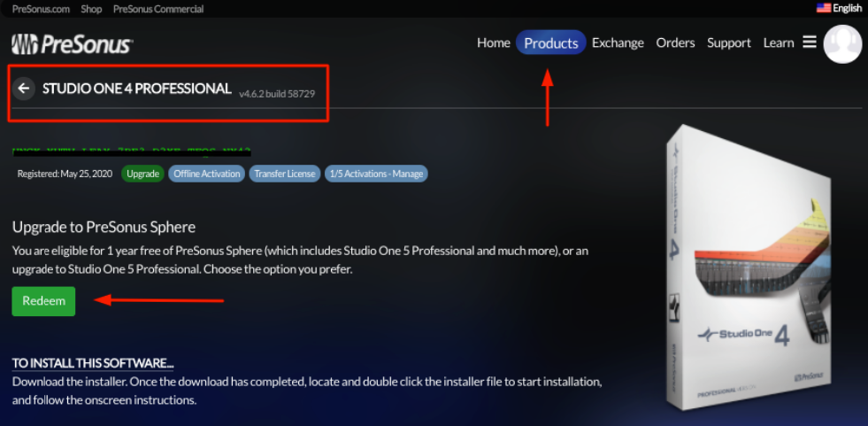This screenshot has height=426, width=868.
Task: Open the Support menu item
Action: 729,43
